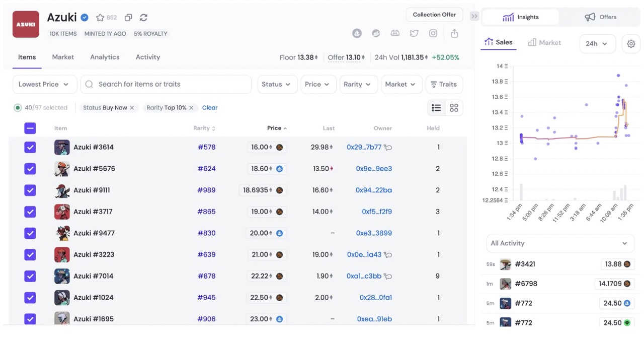The image size is (644, 338).
Task: Deselect the Azuki #9477 row checkbox
Action: [30, 233]
